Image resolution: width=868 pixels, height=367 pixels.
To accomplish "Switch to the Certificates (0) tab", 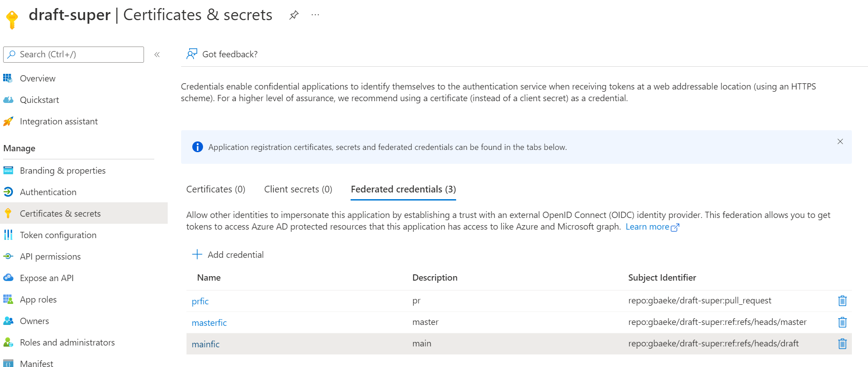I will coord(216,189).
